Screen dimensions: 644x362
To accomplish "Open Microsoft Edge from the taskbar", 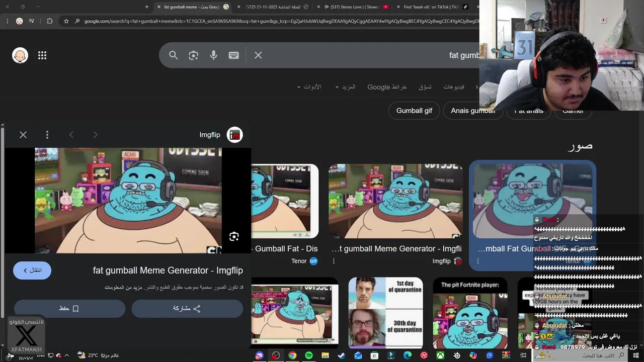I will [x=408, y=355].
